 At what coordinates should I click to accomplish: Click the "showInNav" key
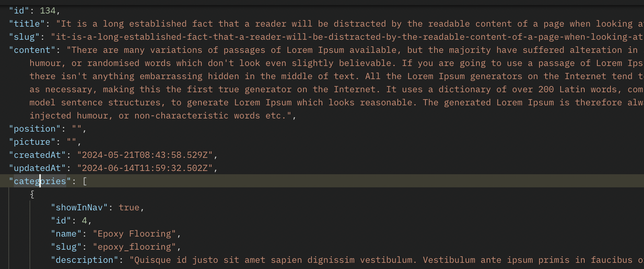pos(79,207)
